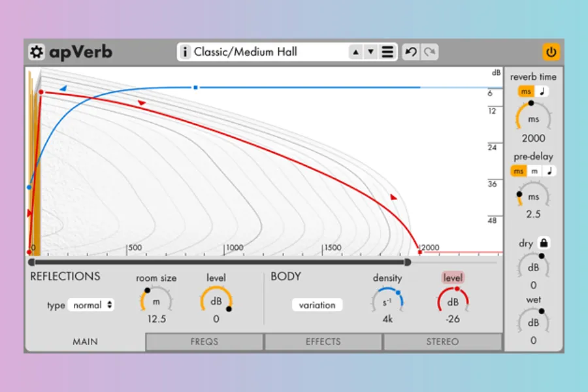Switch to the FREQS tab
The height and width of the screenshot is (392, 588).
coord(204,342)
